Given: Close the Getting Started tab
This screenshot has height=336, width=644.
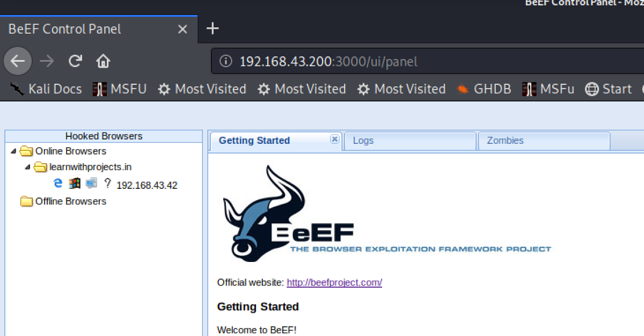Looking at the screenshot, I should click(334, 140).
